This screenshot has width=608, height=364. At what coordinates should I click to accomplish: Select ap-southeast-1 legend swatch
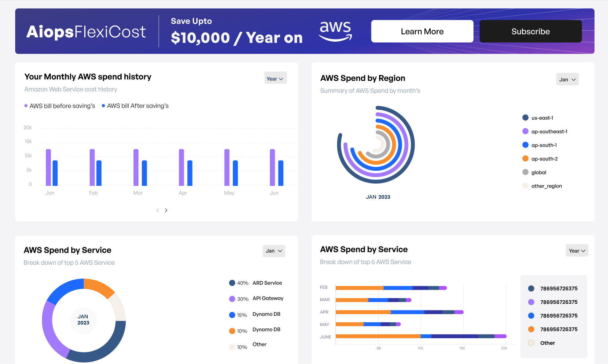525,131
